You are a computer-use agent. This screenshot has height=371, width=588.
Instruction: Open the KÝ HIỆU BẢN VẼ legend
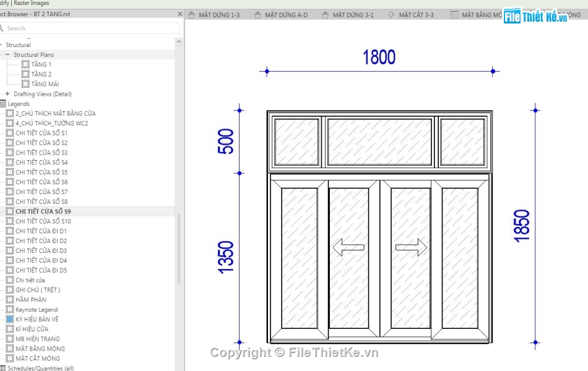pyautogui.click(x=37, y=319)
